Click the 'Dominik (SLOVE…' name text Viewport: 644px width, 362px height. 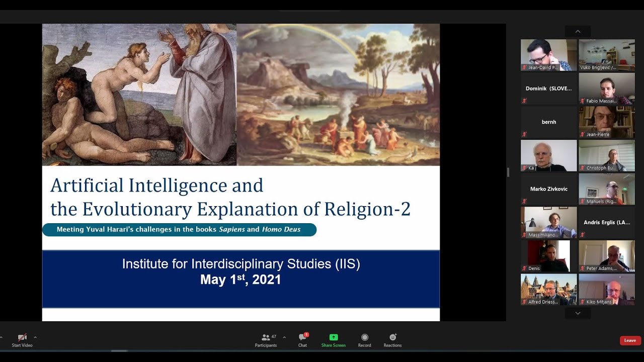(548, 88)
